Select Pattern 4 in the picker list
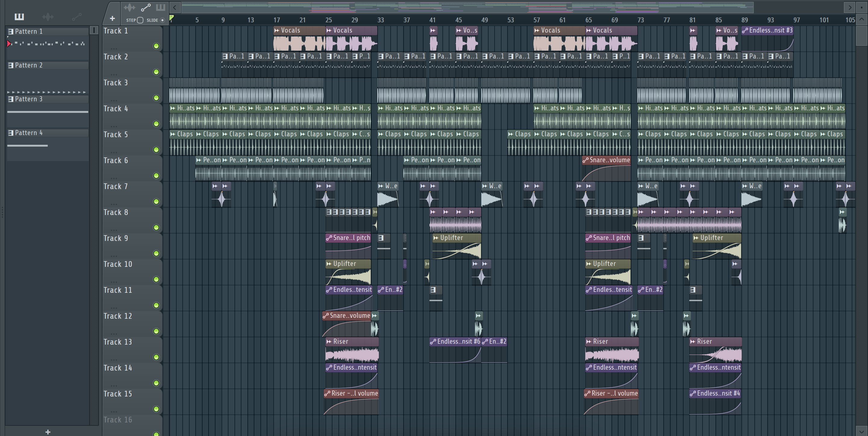 pos(48,133)
